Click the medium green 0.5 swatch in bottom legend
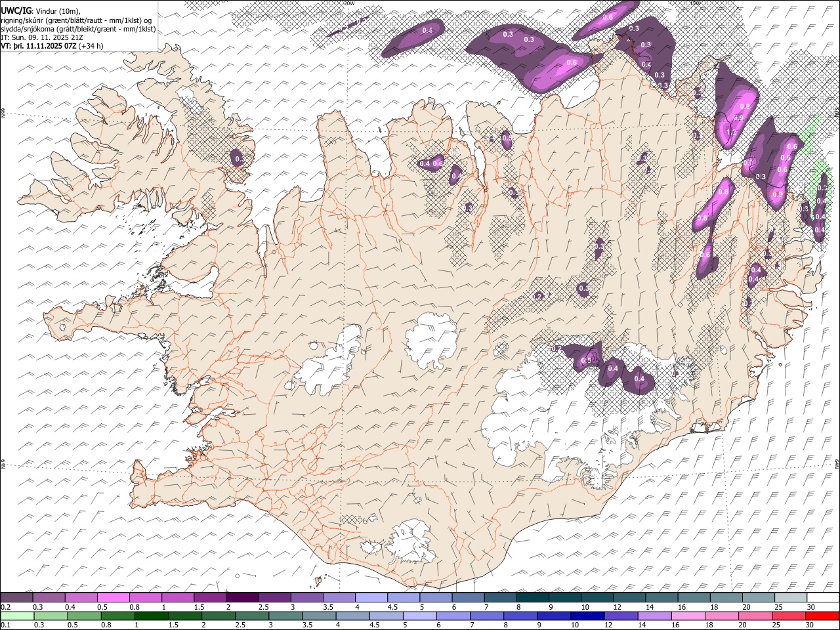This screenshot has height=630, width=840. tap(84, 616)
